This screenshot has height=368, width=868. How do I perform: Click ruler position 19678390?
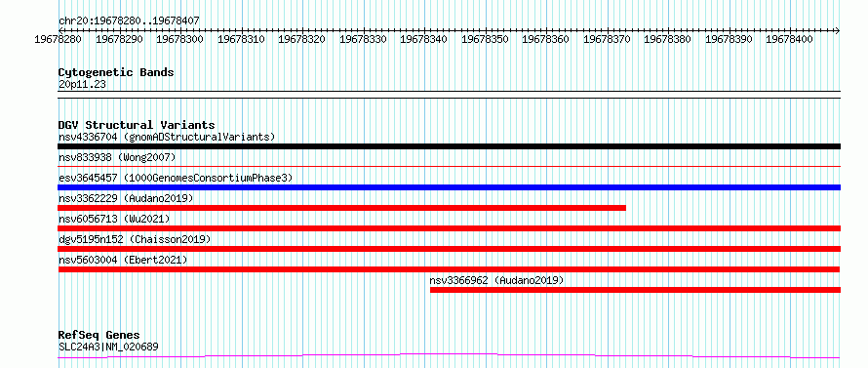tap(729, 39)
